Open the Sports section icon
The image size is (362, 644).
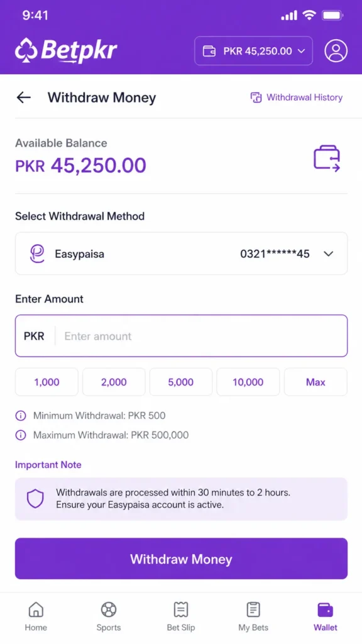108,609
